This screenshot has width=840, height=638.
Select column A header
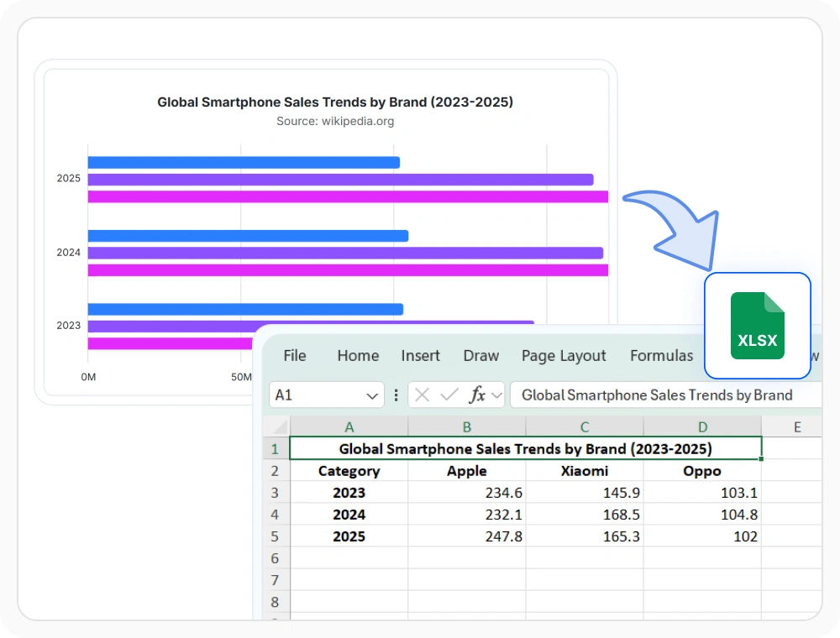(x=349, y=427)
